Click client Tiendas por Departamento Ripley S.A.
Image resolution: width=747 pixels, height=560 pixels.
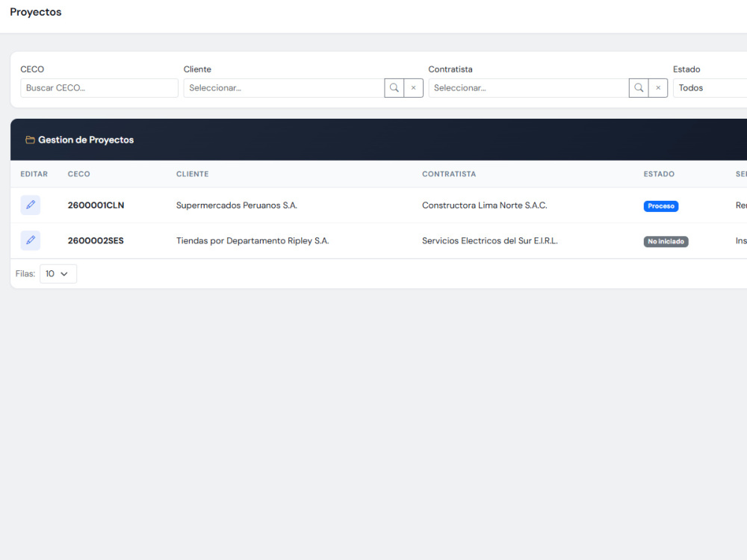[x=252, y=240]
